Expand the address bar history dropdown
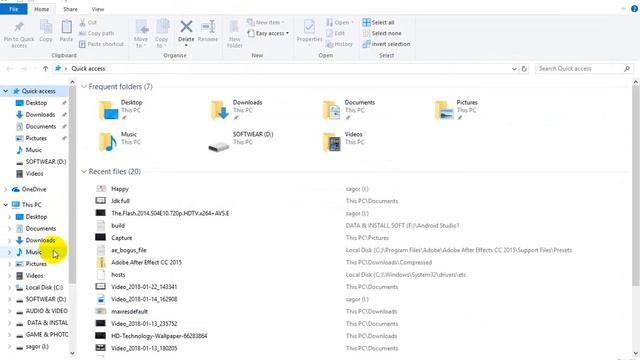This screenshot has height=360, width=640. [x=514, y=69]
